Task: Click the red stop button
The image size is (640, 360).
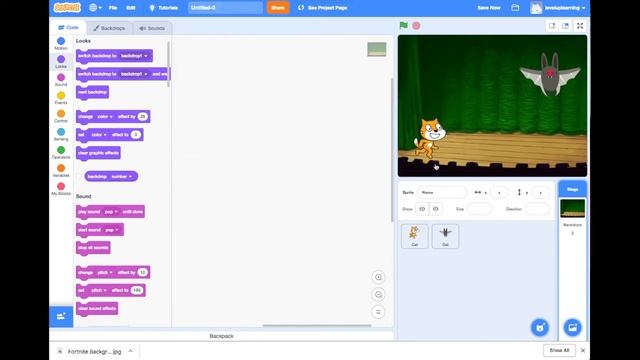Action: point(416,26)
